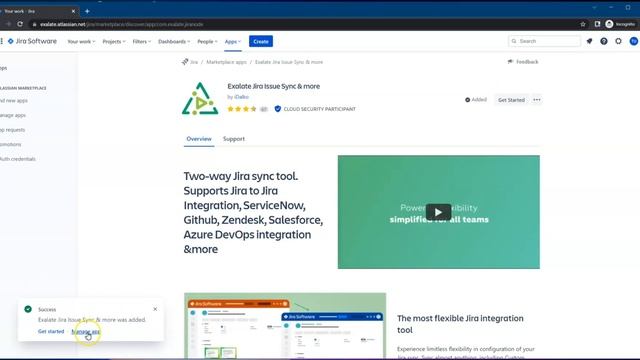This screenshot has width=640, height=360.
Task: Open the browser side panel icon
Action: coord(597,24)
